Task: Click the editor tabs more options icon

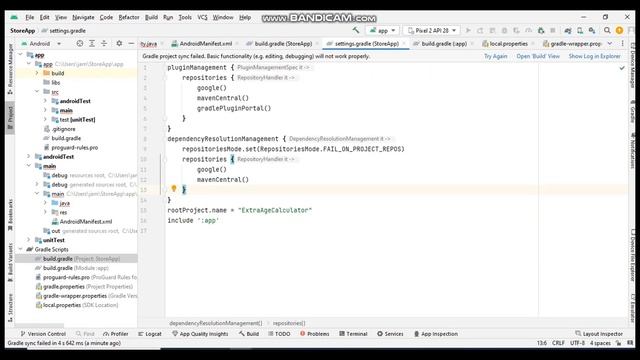Action: point(622,43)
